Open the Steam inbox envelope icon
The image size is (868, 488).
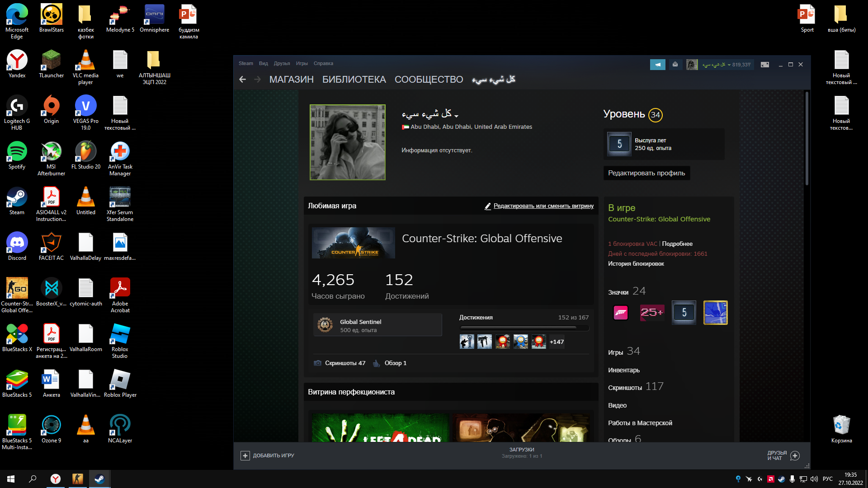tap(675, 65)
